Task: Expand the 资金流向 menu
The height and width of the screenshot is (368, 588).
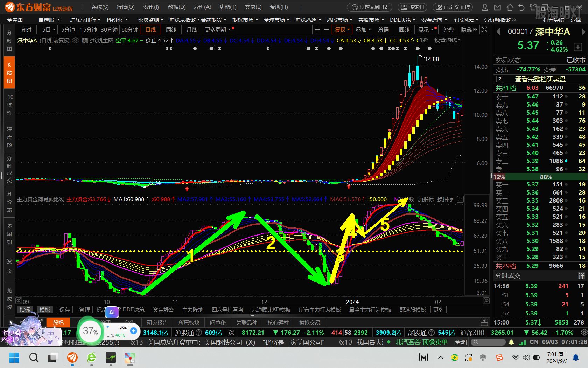Action: 434,20
